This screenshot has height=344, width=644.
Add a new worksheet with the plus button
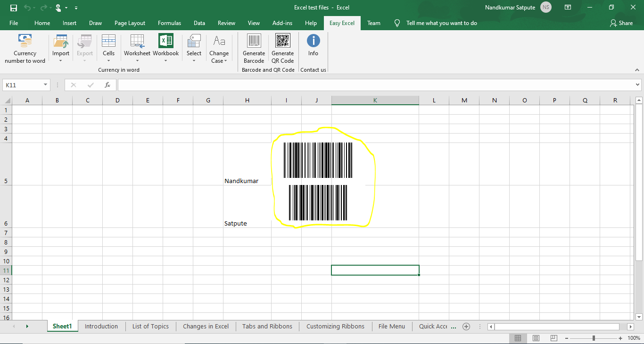click(x=466, y=326)
